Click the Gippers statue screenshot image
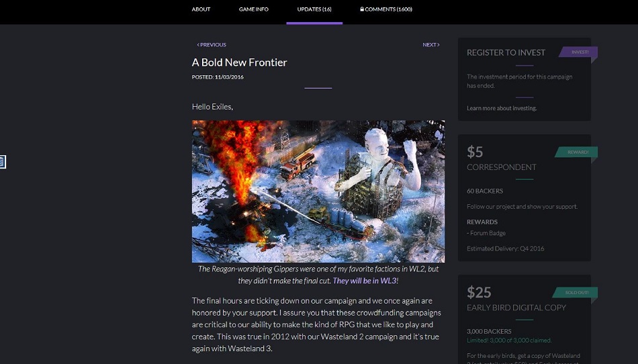 point(318,191)
